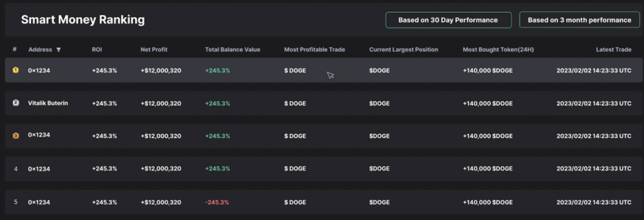Image resolution: width=644 pixels, height=220 pixels.
Task: Click the gold rank 1 medal icon
Action: [x=16, y=70]
